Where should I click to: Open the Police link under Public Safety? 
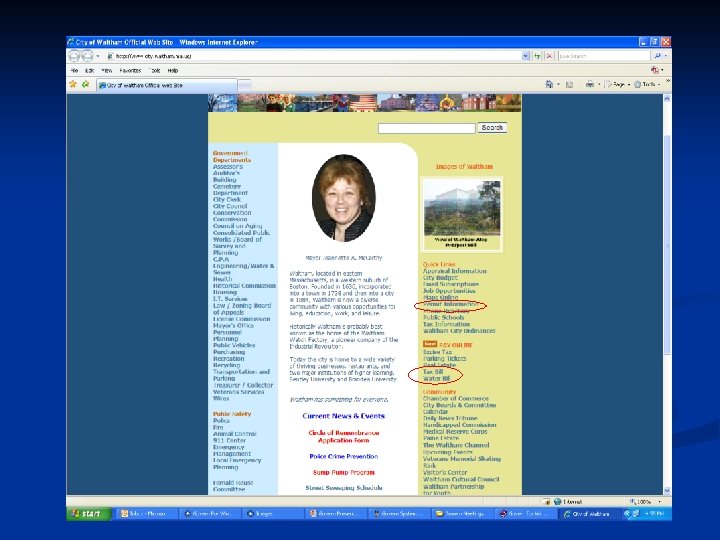pyautogui.click(x=221, y=420)
